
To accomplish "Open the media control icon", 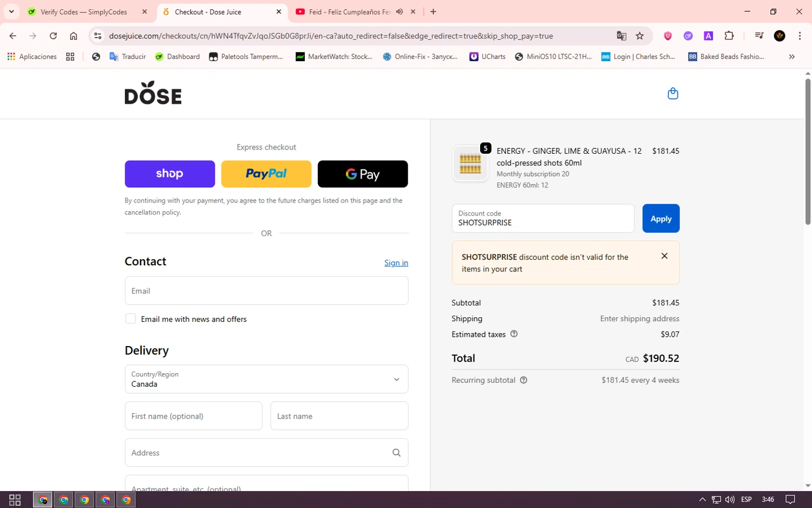I will click(759, 36).
